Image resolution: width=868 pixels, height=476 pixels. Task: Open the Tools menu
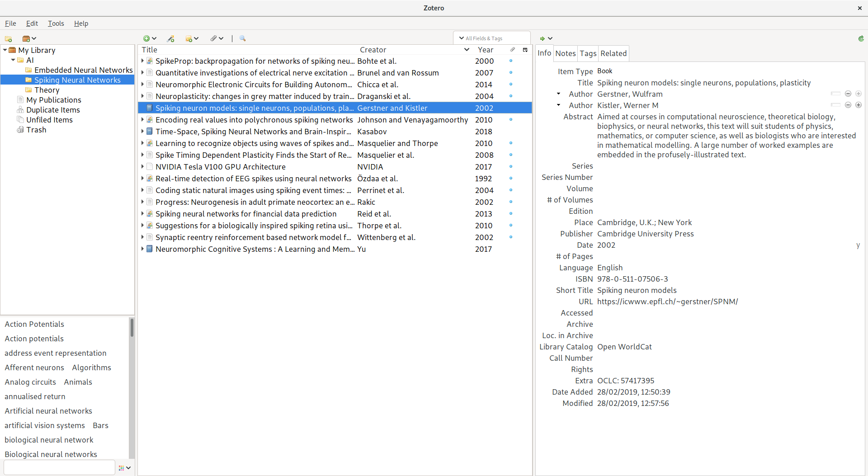coord(56,24)
